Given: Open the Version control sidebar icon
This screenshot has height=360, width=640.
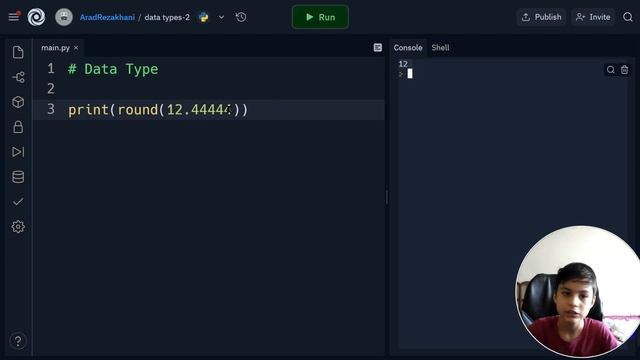Looking at the screenshot, I should 18,77.
